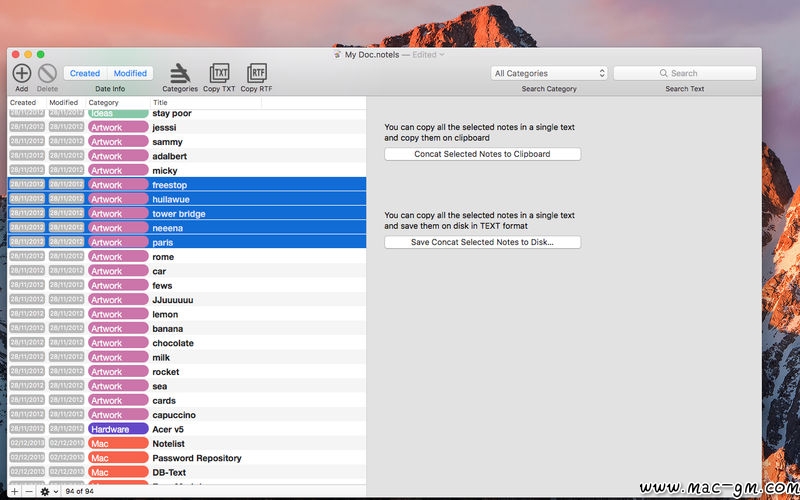Click Save Concat Selected Notes to Disk
Screen dimensions: 800x500
pos(482,242)
